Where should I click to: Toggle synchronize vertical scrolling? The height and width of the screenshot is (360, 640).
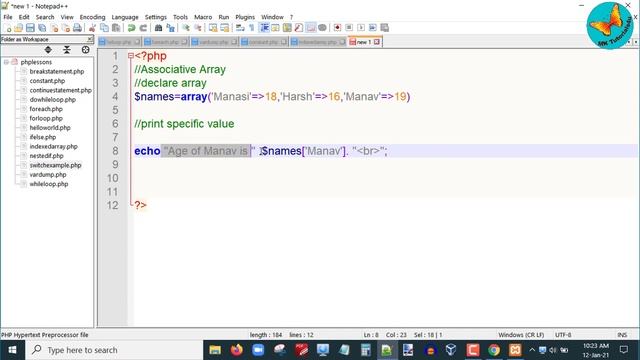tap(213, 28)
